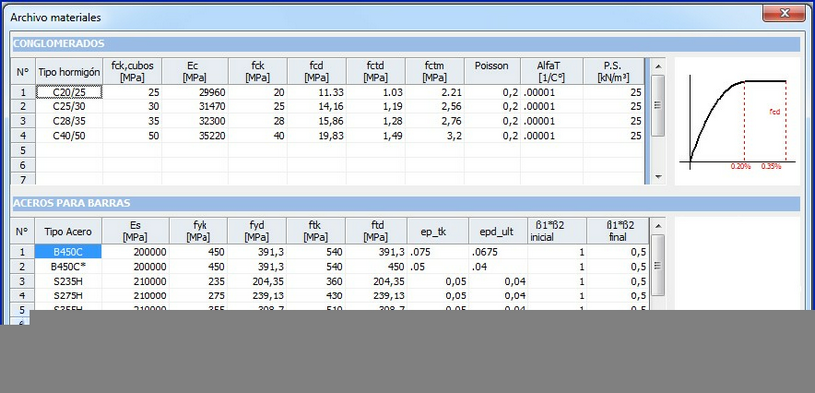Click the fyk value 275

point(216,296)
